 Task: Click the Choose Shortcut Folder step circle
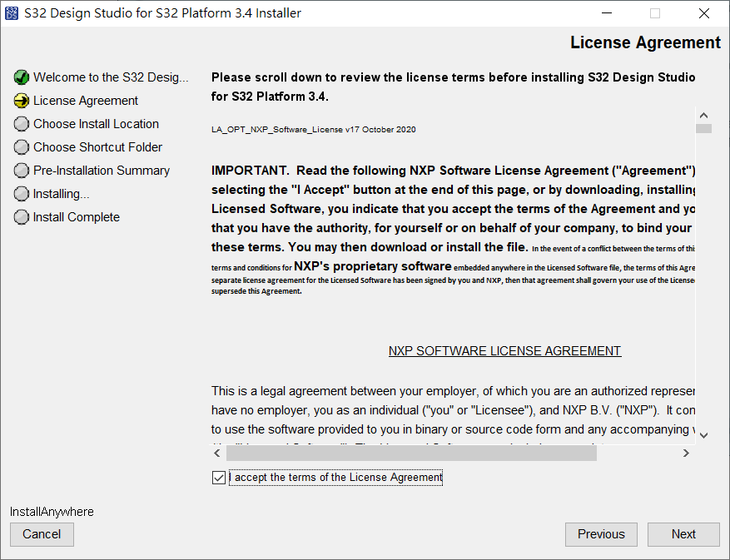[22, 147]
